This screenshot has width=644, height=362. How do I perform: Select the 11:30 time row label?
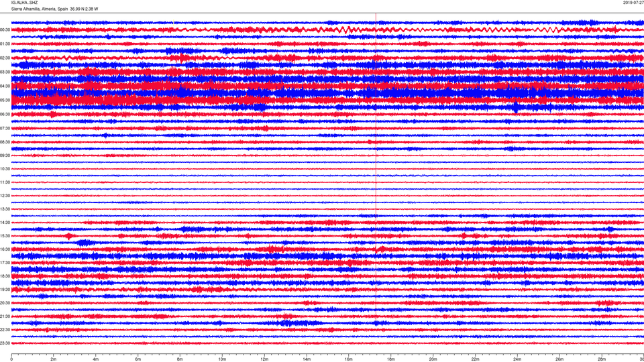click(5, 182)
